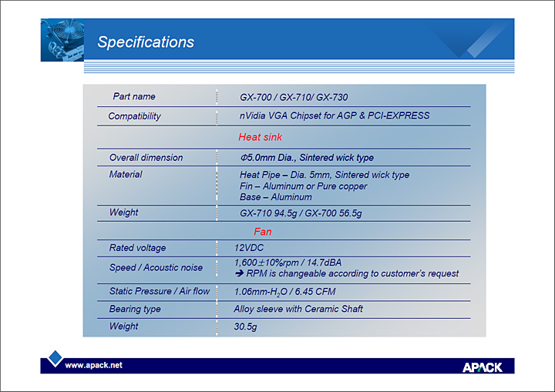Click the 'Overall dimension' row label

(146, 157)
